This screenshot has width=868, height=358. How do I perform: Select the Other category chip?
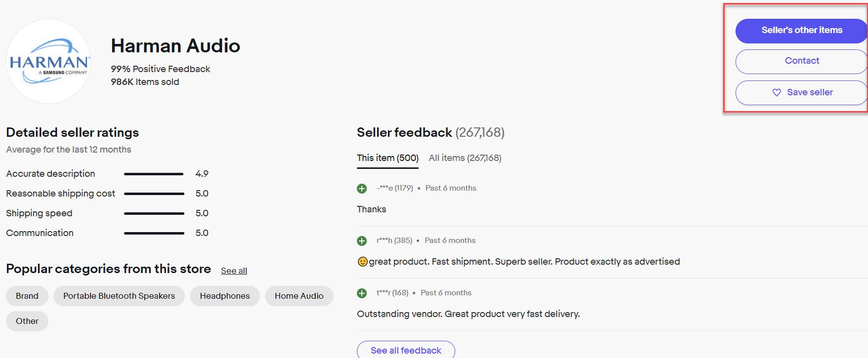[27, 321]
